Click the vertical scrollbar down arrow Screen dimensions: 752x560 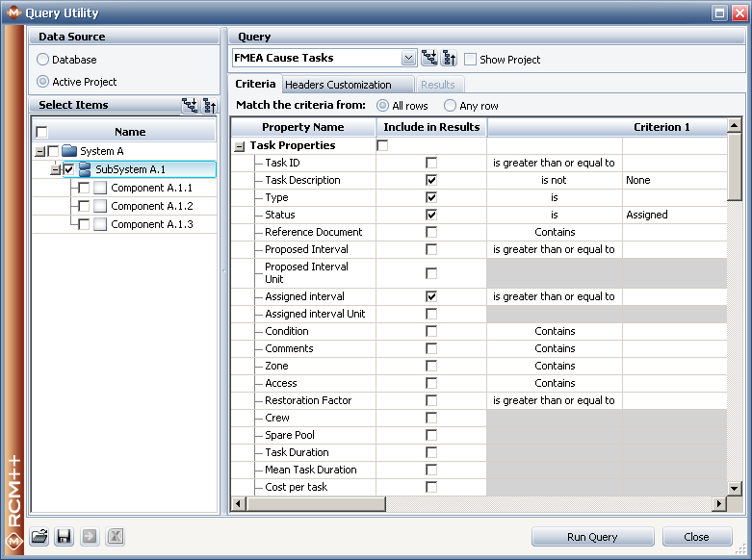pyautogui.click(x=735, y=489)
